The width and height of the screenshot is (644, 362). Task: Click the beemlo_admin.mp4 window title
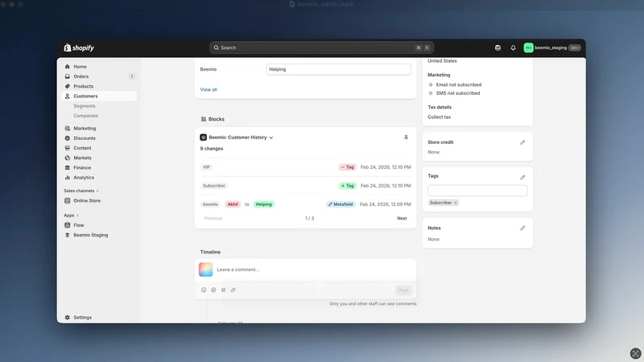pos(324,4)
